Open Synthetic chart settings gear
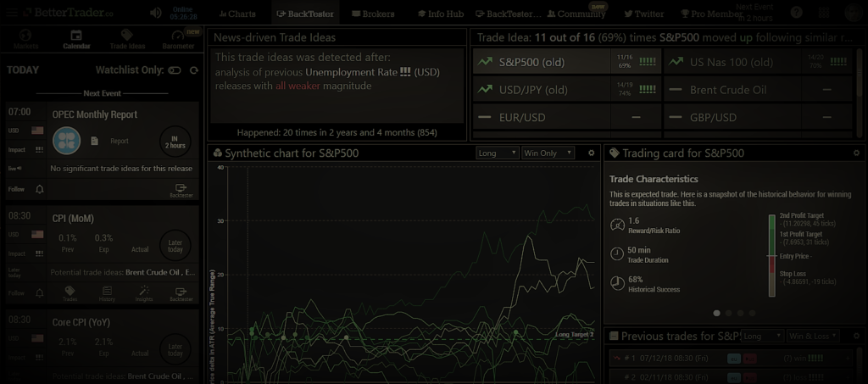Image resolution: width=868 pixels, height=384 pixels. point(592,153)
